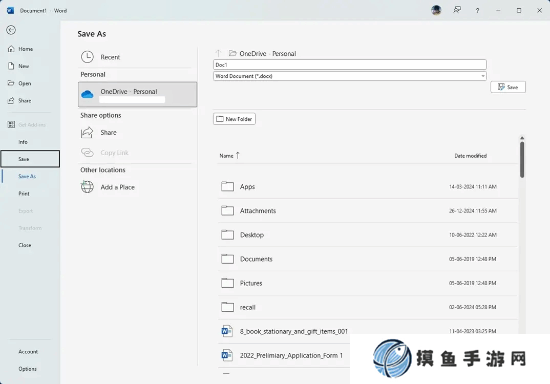The image size is (550, 384).
Task: Open the Desktop folder
Action: pyautogui.click(x=368, y=235)
